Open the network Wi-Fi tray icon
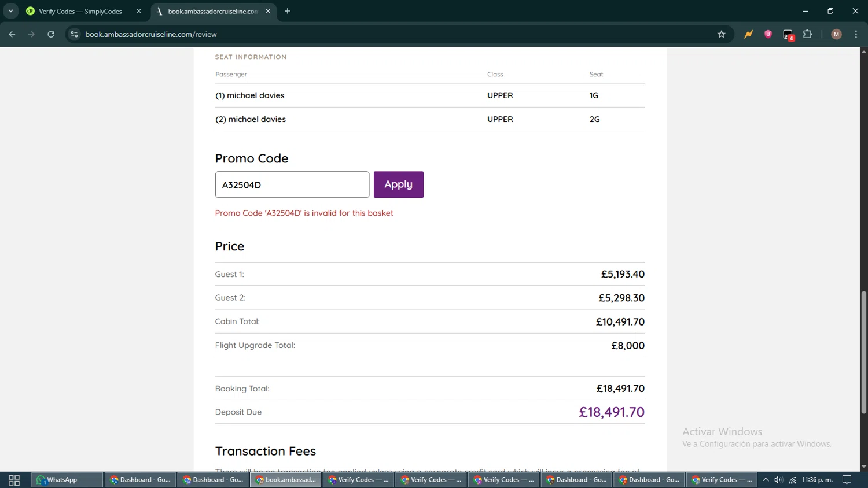 point(793,480)
